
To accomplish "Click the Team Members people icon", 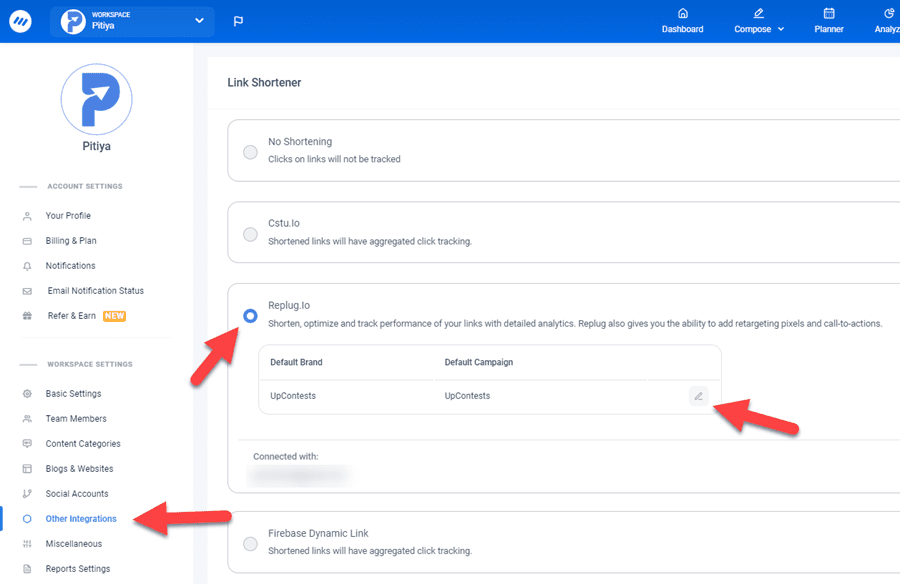I will tap(27, 419).
